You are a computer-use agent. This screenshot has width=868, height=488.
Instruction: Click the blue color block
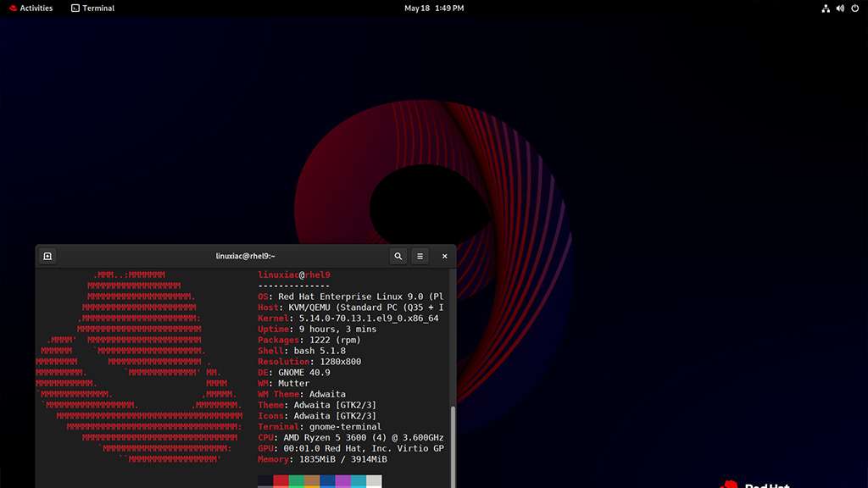[327, 481]
